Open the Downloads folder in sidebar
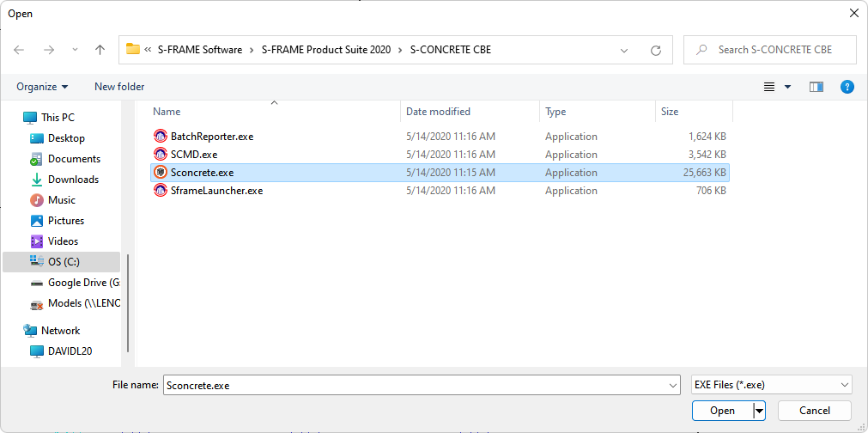 pyautogui.click(x=73, y=180)
